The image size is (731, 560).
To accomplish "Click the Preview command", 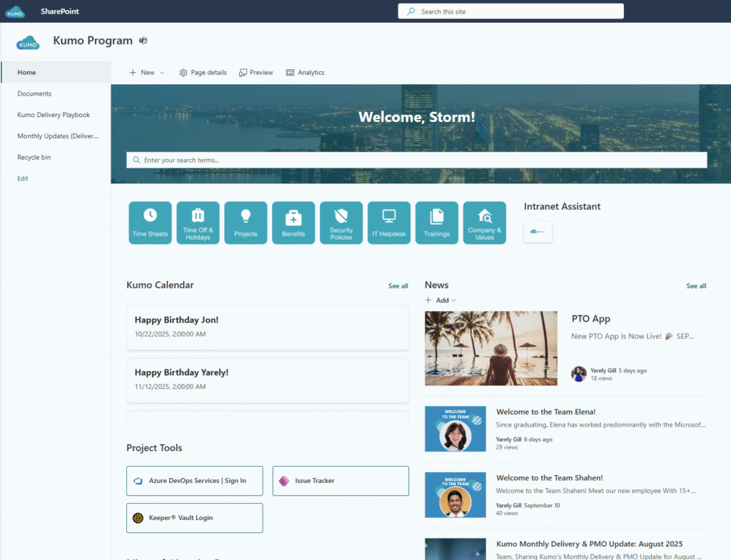I will point(256,73).
